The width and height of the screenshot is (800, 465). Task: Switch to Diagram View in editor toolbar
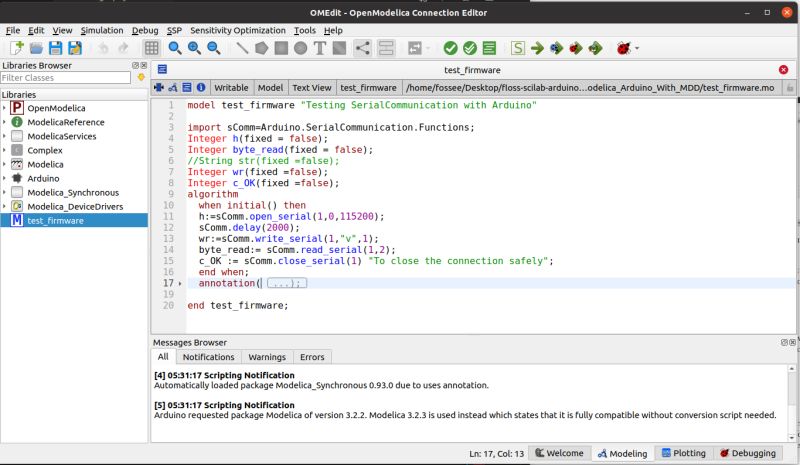173,87
